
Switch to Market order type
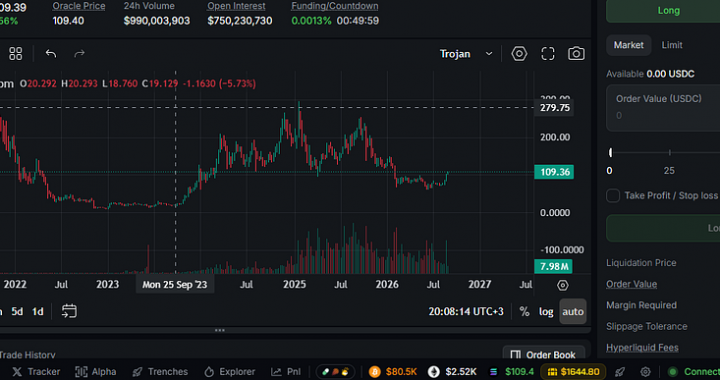coord(629,45)
